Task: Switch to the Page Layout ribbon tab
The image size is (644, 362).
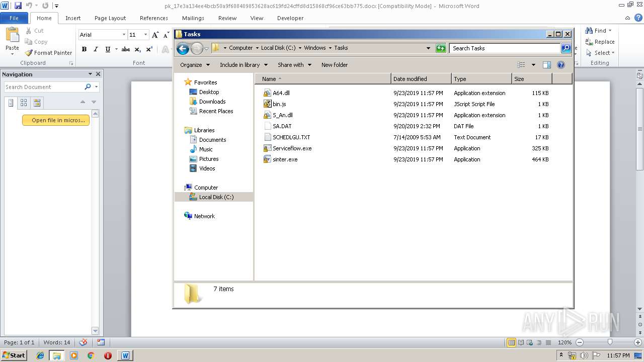Action: tap(110, 18)
